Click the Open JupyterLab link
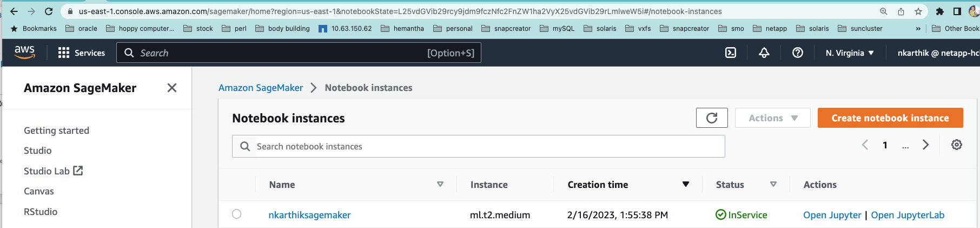The image size is (980, 228). coord(908,215)
